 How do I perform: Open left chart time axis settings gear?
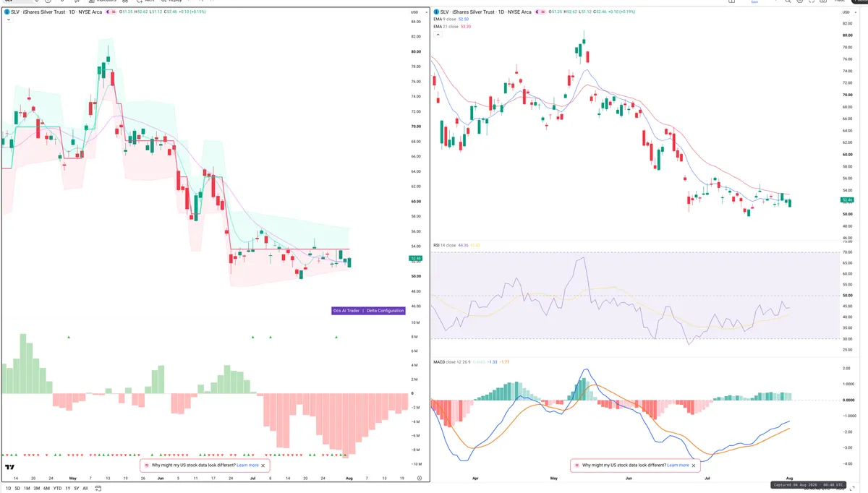point(420,479)
